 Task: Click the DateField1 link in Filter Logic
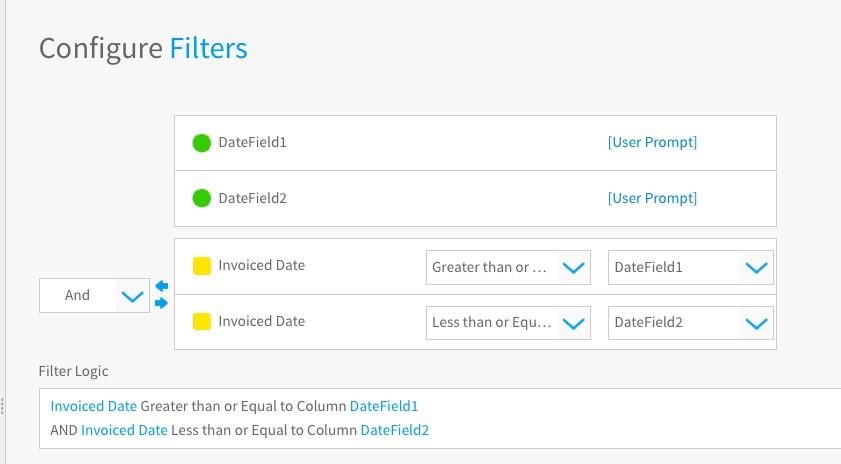pos(384,406)
